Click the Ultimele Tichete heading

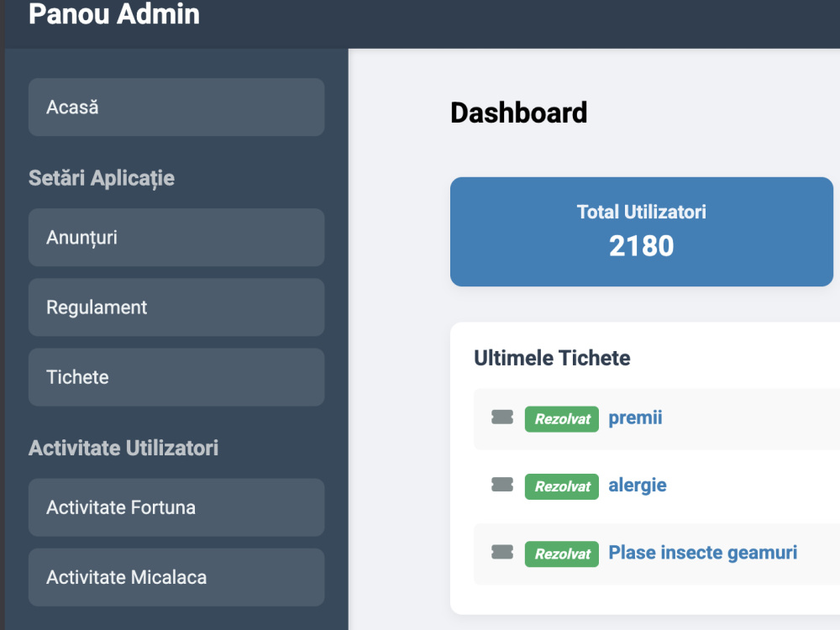(552, 358)
